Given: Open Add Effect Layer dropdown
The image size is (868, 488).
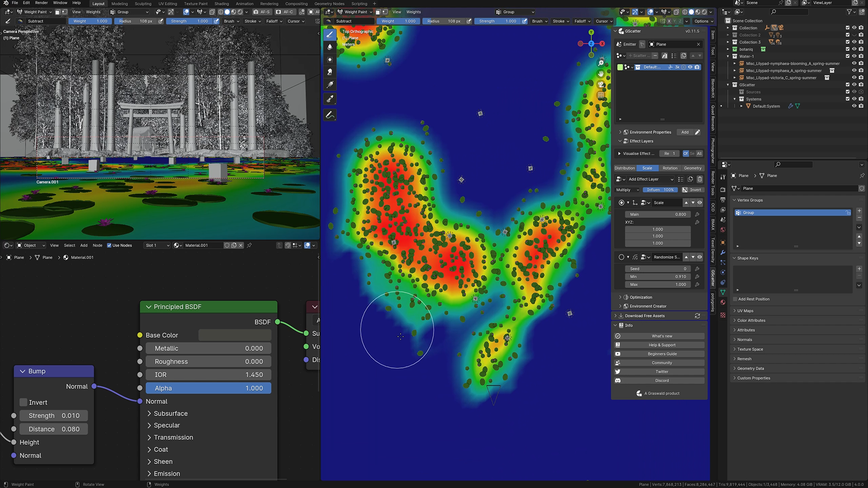Looking at the screenshot, I should [x=651, y=179].
